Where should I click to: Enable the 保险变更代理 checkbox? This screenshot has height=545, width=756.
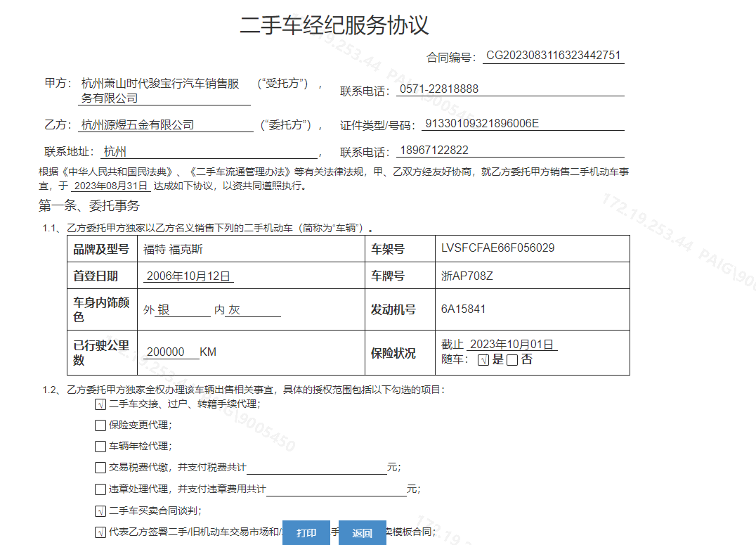100,425
